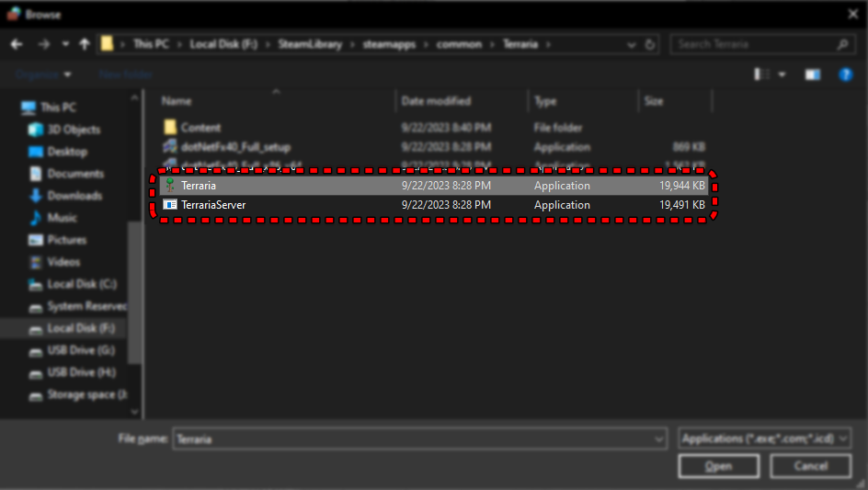The image size is (868, 490).
Task: Open System Reserved drive in sidebar
Action: click(77, 307)
